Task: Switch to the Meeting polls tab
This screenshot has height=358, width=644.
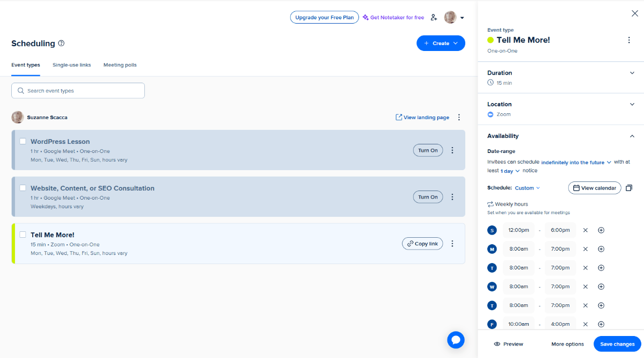Action: point(120,65)
